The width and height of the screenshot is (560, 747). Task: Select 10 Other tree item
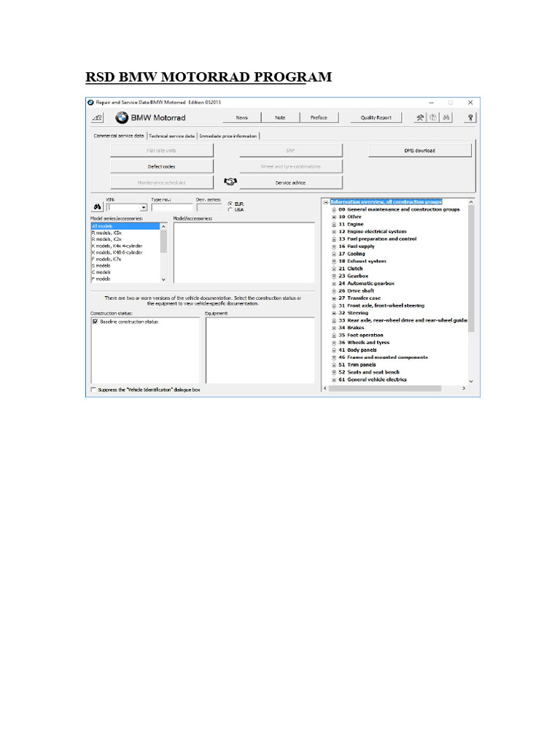click(350, 217)
